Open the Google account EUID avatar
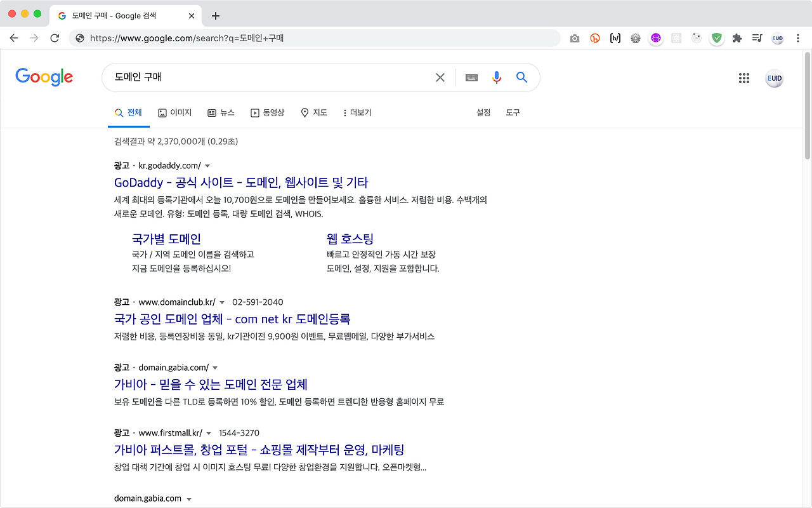The image size is (812, 508). pyautogui.click(x=775, y=78)
